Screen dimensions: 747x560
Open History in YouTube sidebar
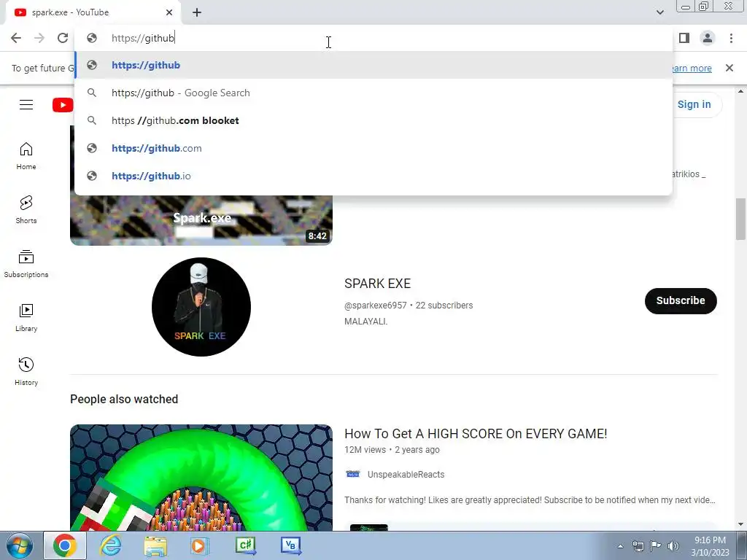tap(26, 371)
